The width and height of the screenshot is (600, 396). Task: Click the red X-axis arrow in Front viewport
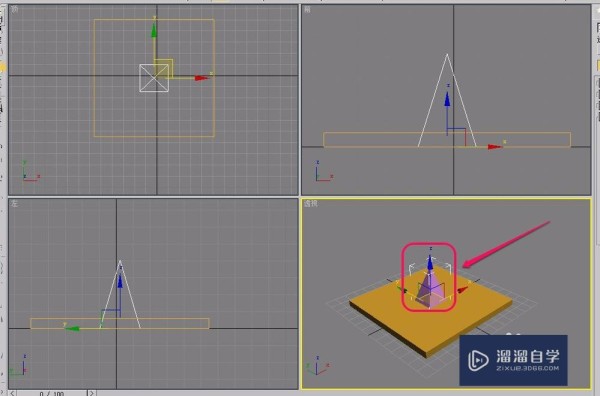click(494, 147)
